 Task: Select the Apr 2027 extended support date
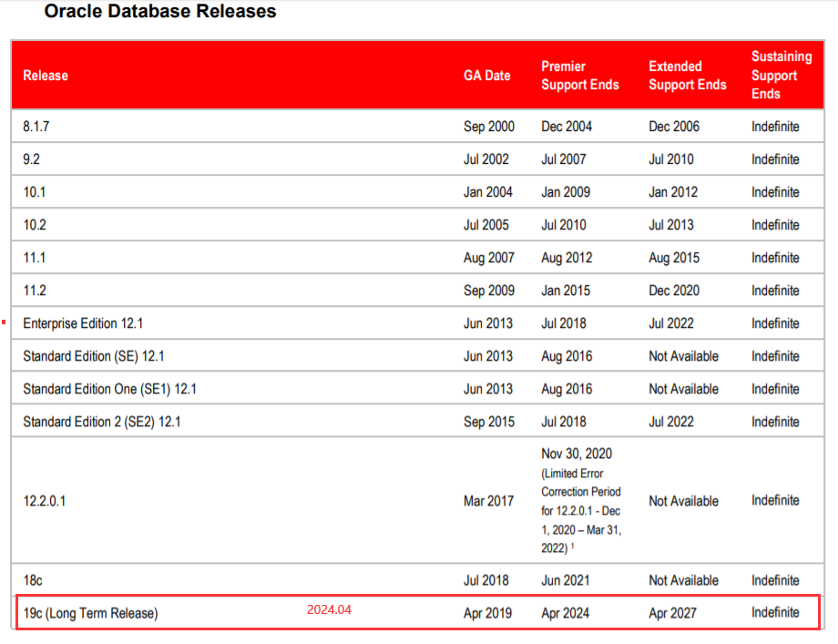tap(674, 613)
